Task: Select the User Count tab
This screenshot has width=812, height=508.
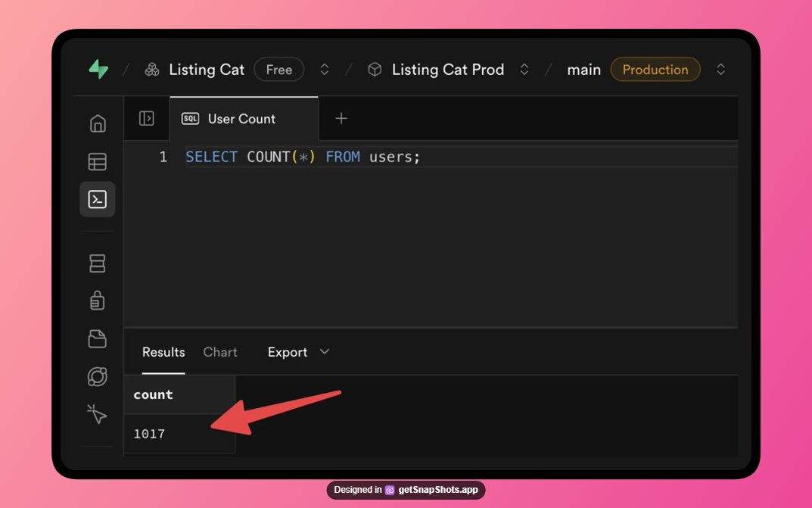Action: point(244,119)
